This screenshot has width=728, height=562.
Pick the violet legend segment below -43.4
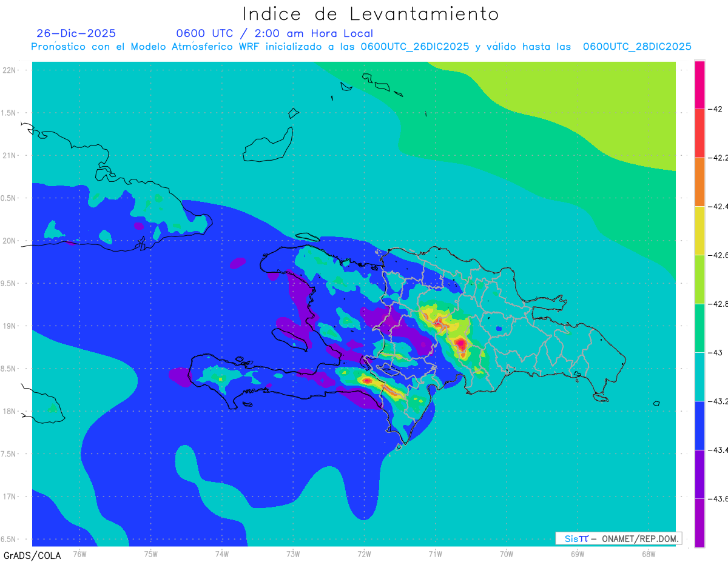pos(699,474)
